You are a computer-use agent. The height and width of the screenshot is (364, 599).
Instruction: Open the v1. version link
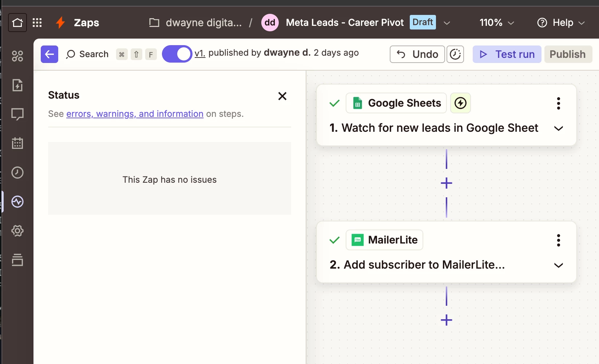(200, 53)
